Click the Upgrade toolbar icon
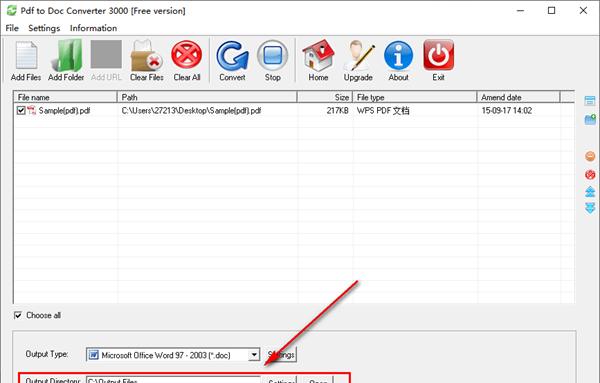This screenshot has height=383, width=600. point(358,56)
